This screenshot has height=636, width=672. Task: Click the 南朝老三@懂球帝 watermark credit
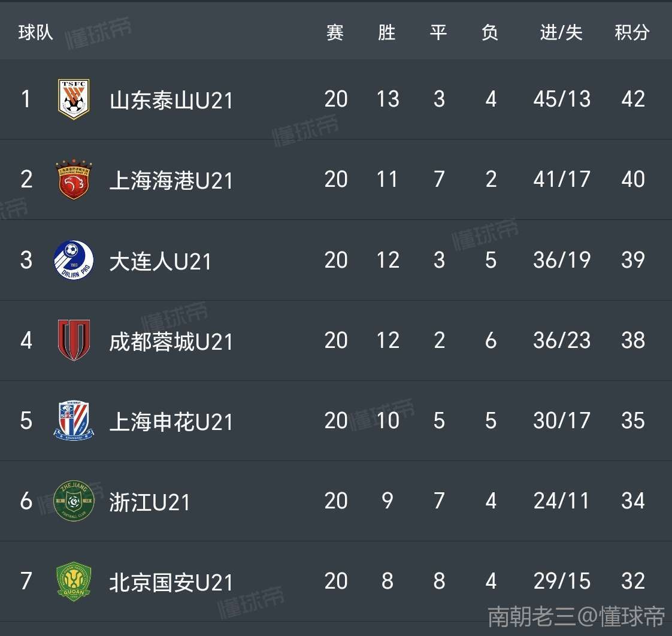[576, 616]
